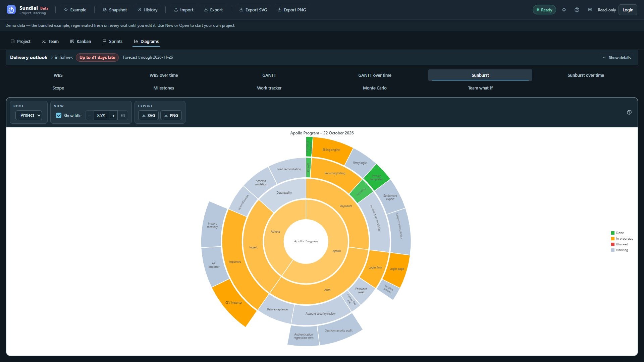
Task: Click the Snapshot camera toolbar item
Action: tap(115, 10)
